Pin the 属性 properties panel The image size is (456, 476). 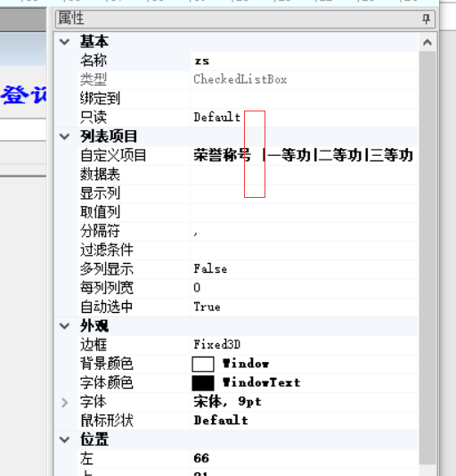(x=426, y=19)
